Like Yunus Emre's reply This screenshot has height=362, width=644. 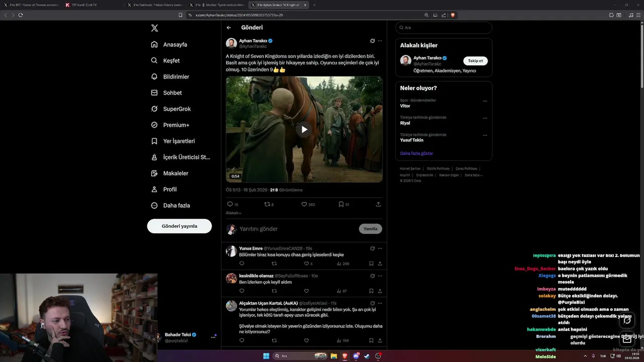[x=306, y=263]
